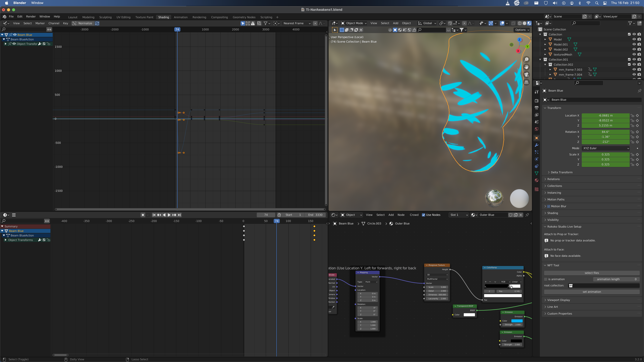Click the viewport pan hand icon
Screen dimensions: 644x362
[526, 67]
